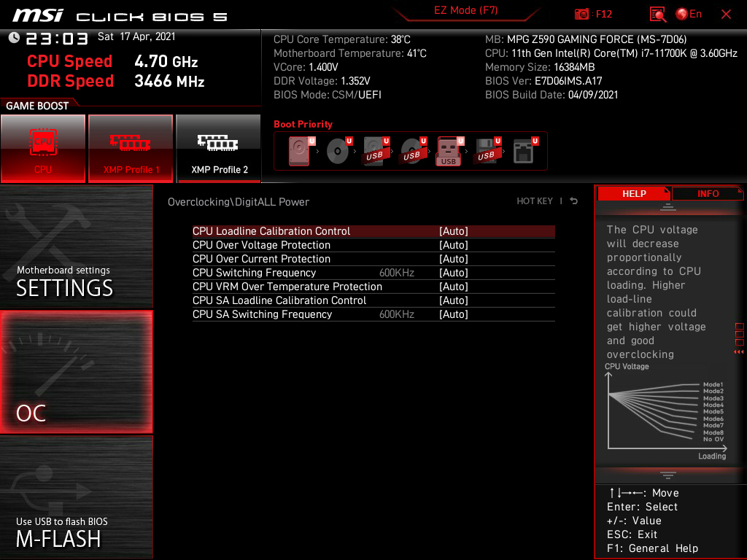Select the optical disc boot priority icon
Screen dimensions: 747x560
(338, 151)
